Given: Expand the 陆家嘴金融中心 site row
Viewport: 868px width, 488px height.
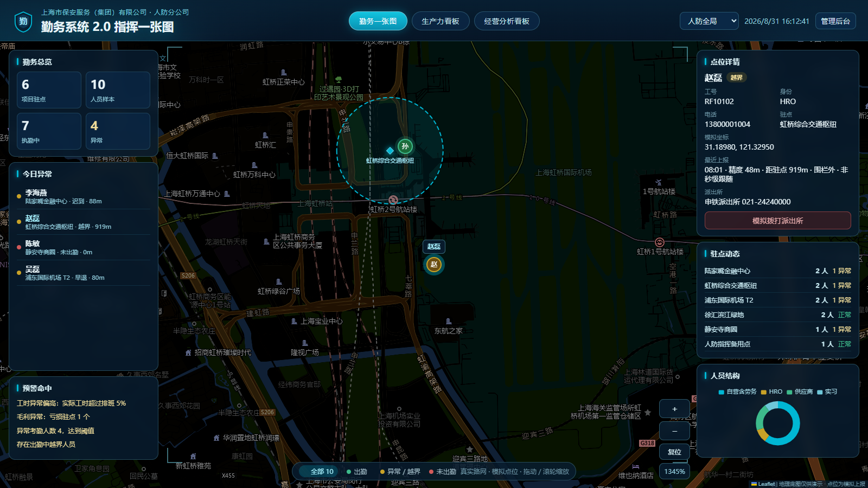Looking at the screenshot, I should coord(777,271).
